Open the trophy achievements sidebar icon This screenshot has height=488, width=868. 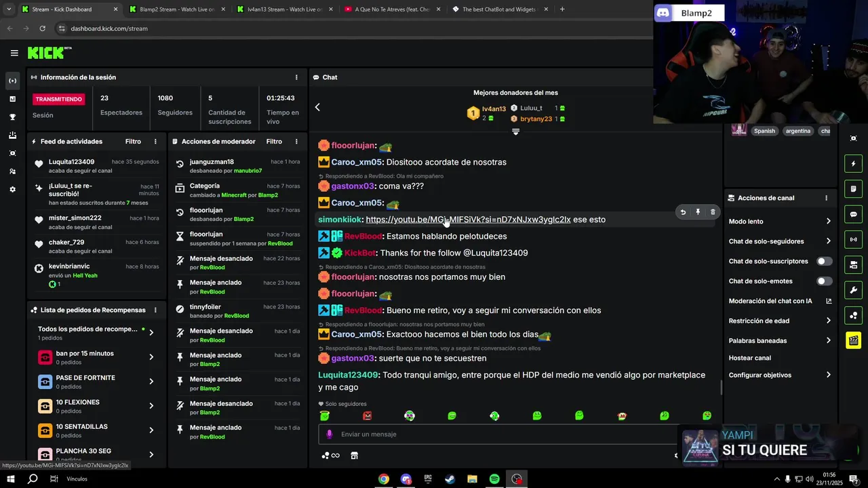pos(12,117)
